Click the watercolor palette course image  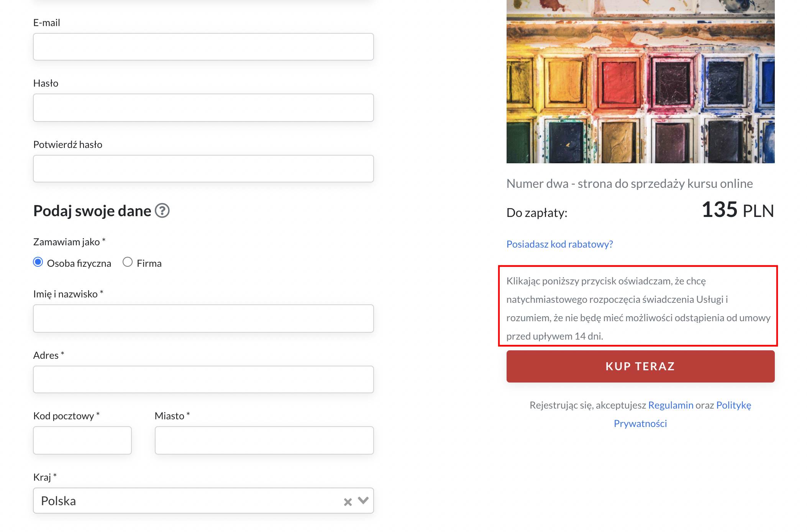[640, 81]
